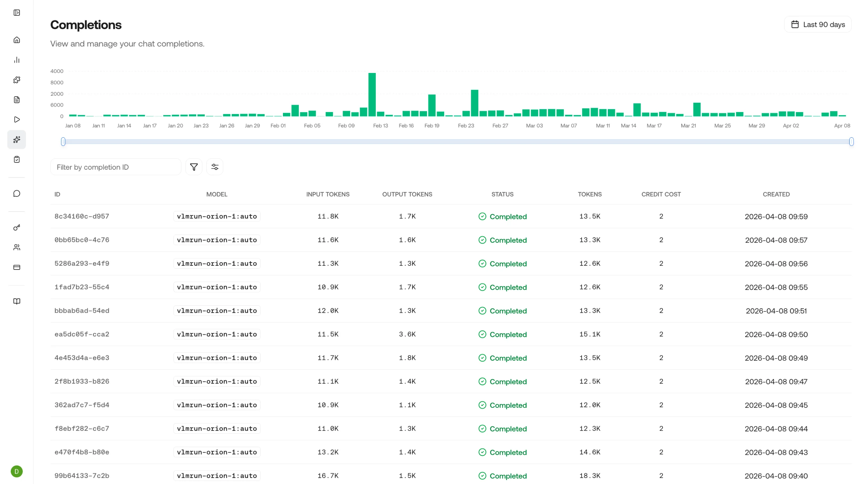Image resolution: width=868 pixels, height=484 pixels.
Task: Sort by INPUT TOKENS column header
Action: coord(328,195)
